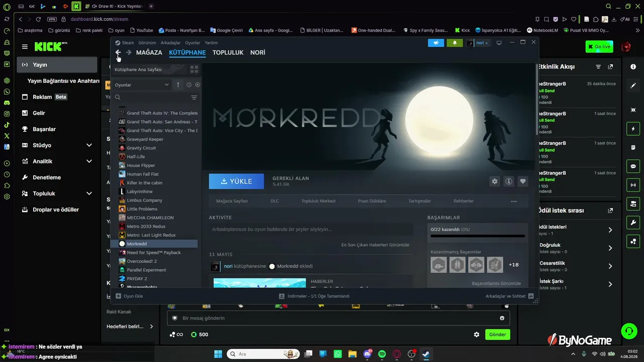Toggle the lightning bolt panel in Kick
The image size is (644, 362).
[633, 129]
